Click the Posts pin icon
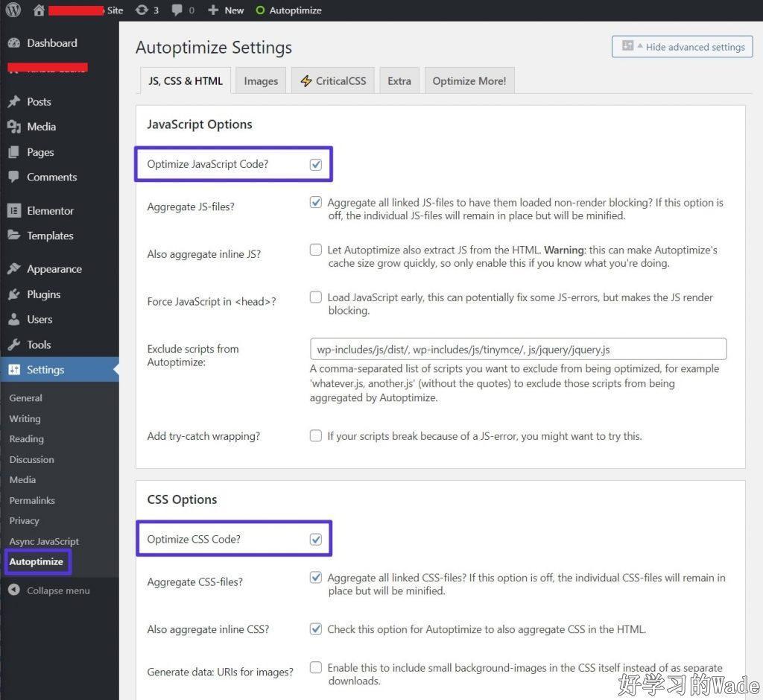Image resolution: width=763 pixels, height=700 pixels. [x=14, y=101]
